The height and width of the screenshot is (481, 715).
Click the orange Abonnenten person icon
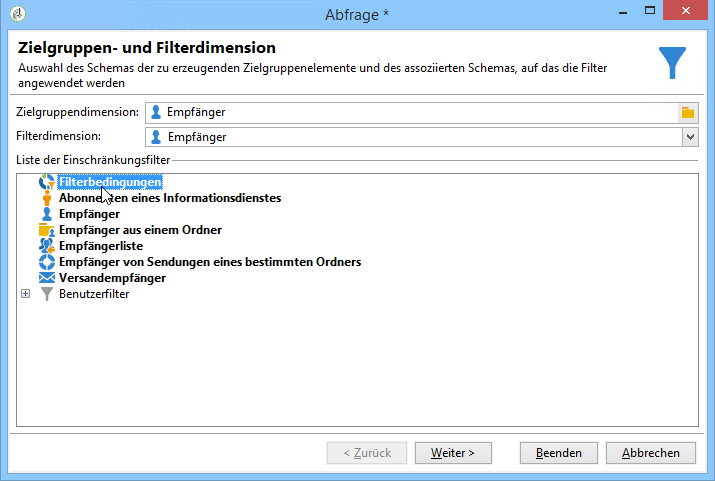tap(47, 198)
